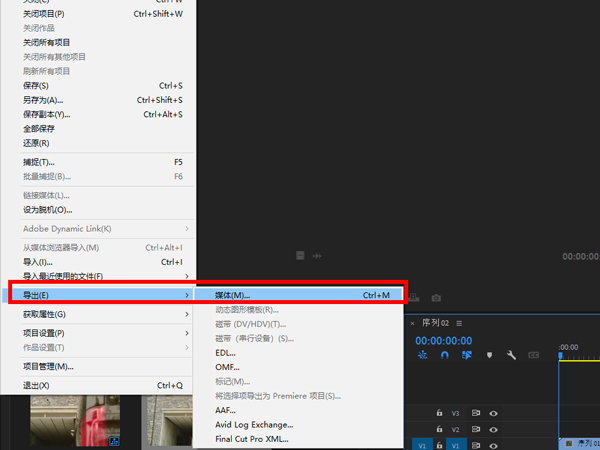Toggle the V3 track eye visibility
Image resolution: width=600 pixels, height=450 pixels.
[493, 413]
